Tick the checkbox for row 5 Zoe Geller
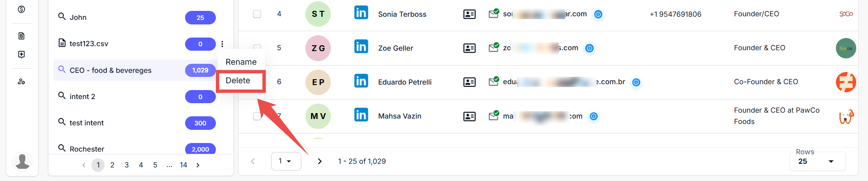This screenshot has height=181, width=868. [257, 46]
